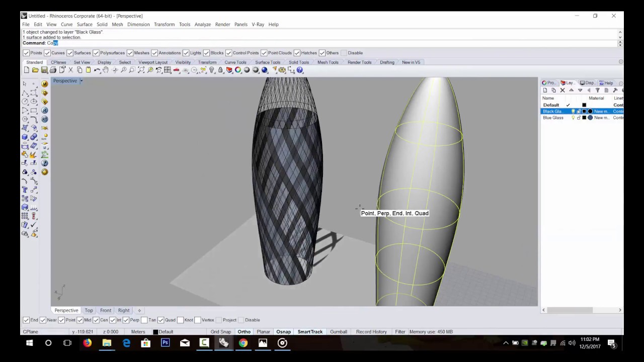Click the V-Ray RT real-time render icon
The width and height of the screenshot is (644, 362).
pos(45,119)
